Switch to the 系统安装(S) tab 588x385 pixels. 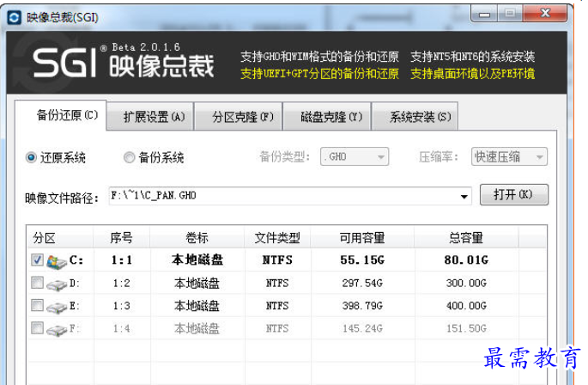click(x=415, y=117)
